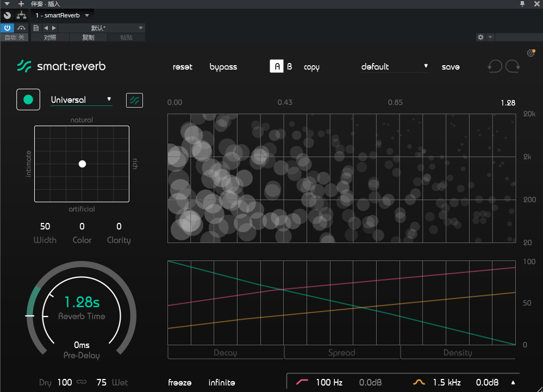Toggle bypass in smart:reverb
This screenshot has width=543, height=392.
pyautogui.click(x=223, y=67)
